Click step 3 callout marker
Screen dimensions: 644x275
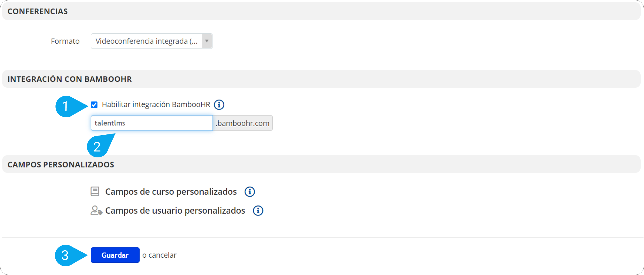(65, 255)
